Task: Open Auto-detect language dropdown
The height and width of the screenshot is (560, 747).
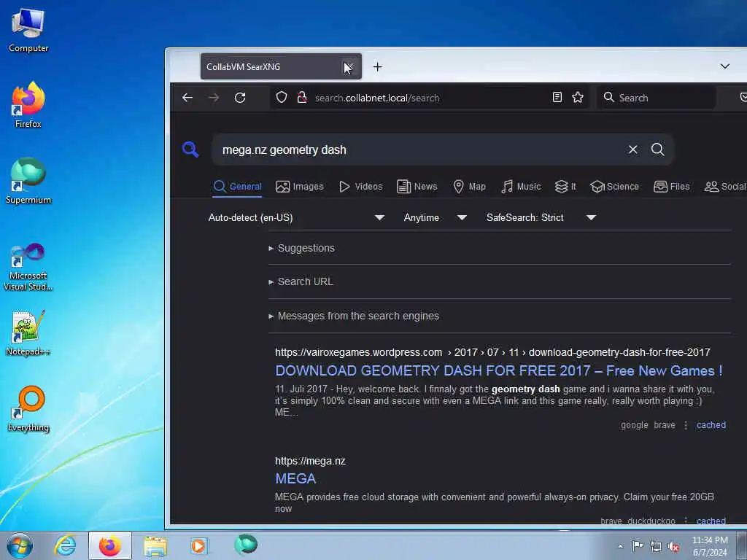Action: pos(296,217)
